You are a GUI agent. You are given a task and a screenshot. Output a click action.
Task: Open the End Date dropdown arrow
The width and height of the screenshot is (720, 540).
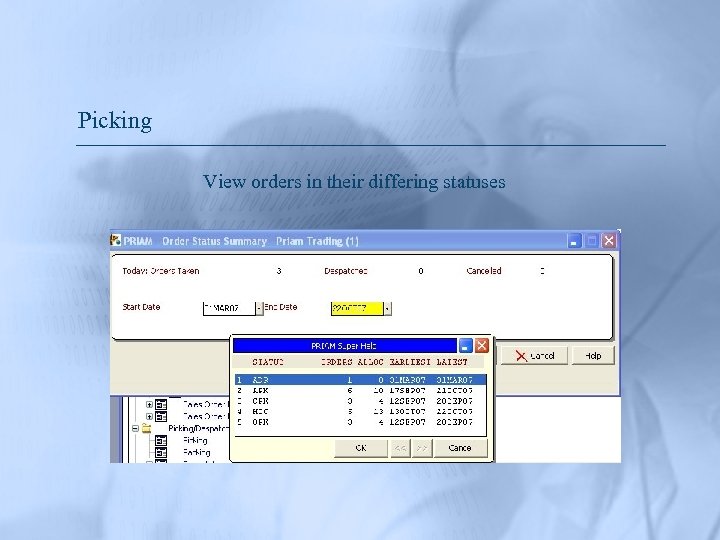click(x=387, y=309)
